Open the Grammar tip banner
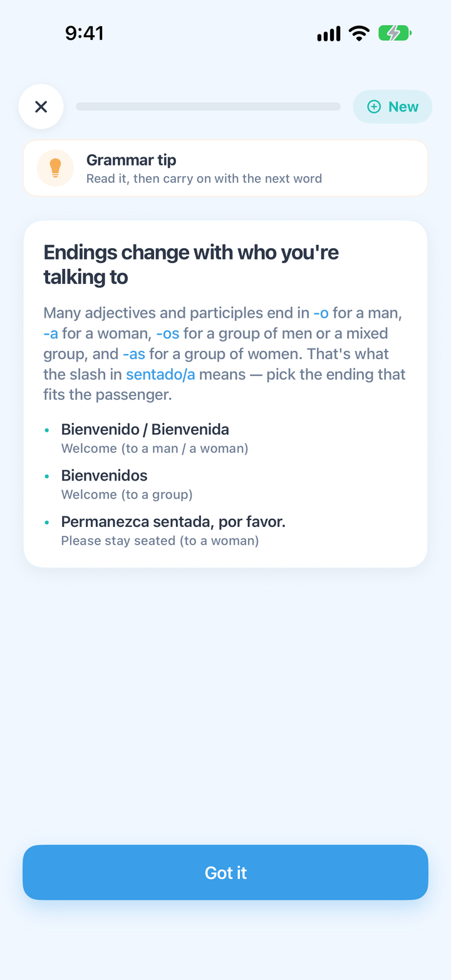Viewport: 451px width, 980px height. pos(225,168)
